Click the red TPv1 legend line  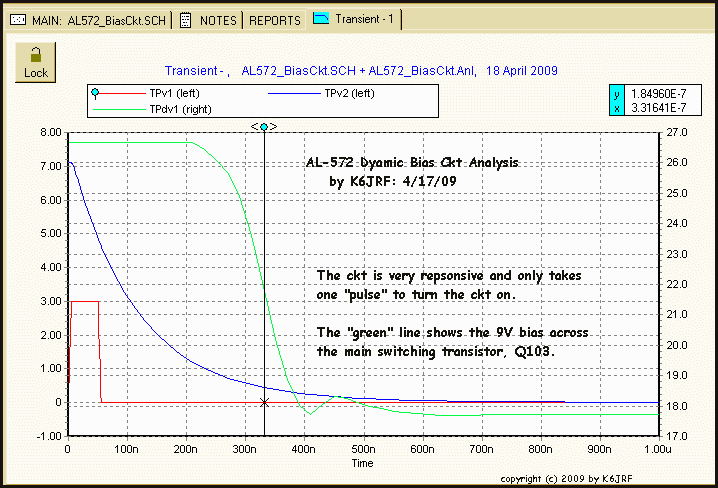click(x=122, y=94)
